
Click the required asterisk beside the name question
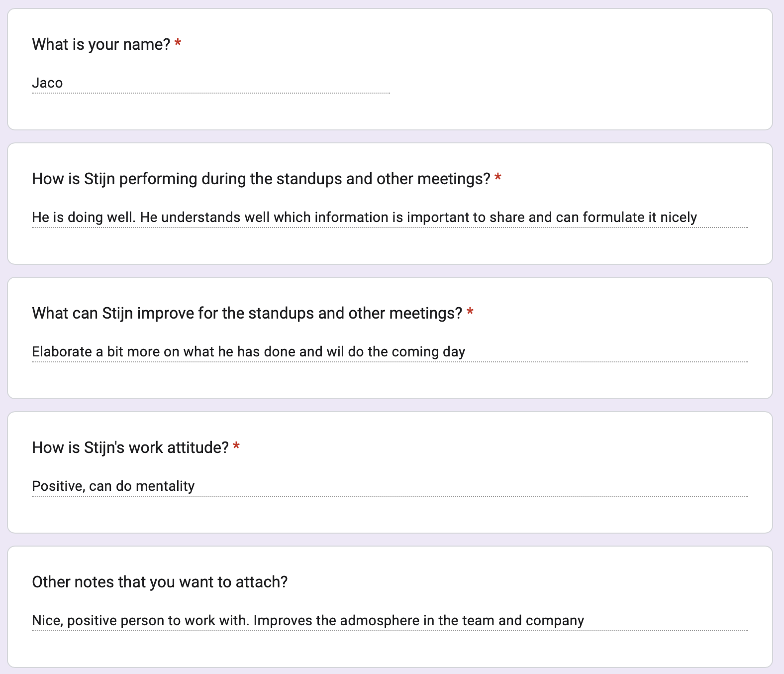pyautogui.click(x=178, y=44)
